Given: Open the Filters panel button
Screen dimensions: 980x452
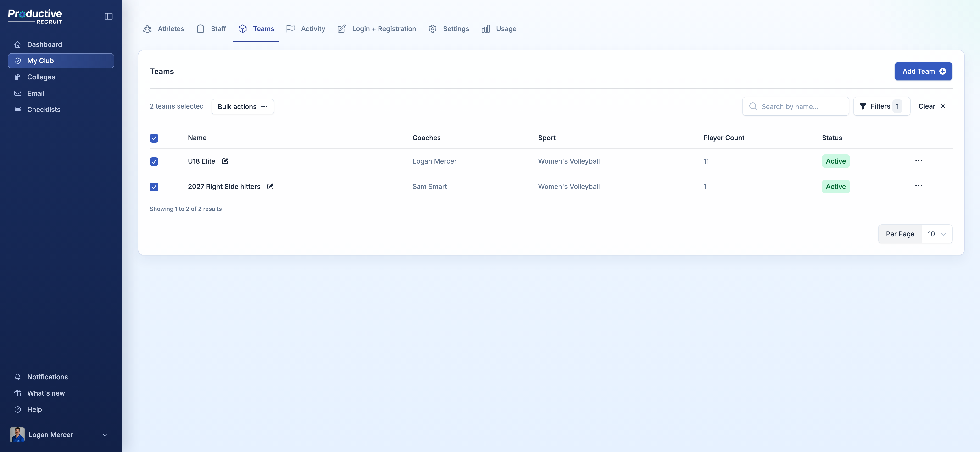Looking at the screenshot, I should 881,106.
